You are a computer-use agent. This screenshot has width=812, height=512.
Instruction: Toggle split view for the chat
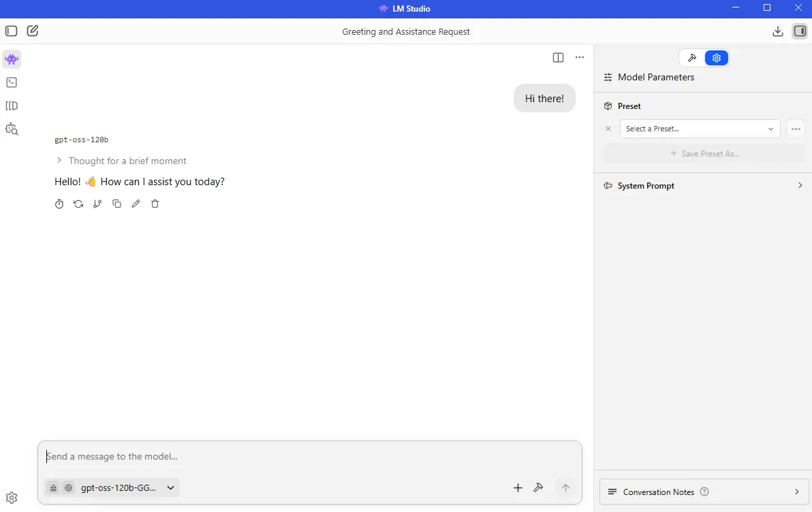[558, 58]
